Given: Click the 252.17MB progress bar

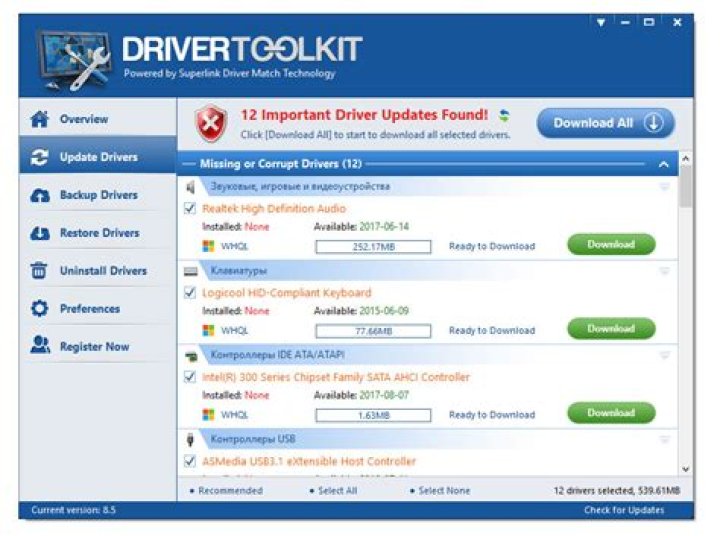Looking at the screenshot, I should [373, 247].
